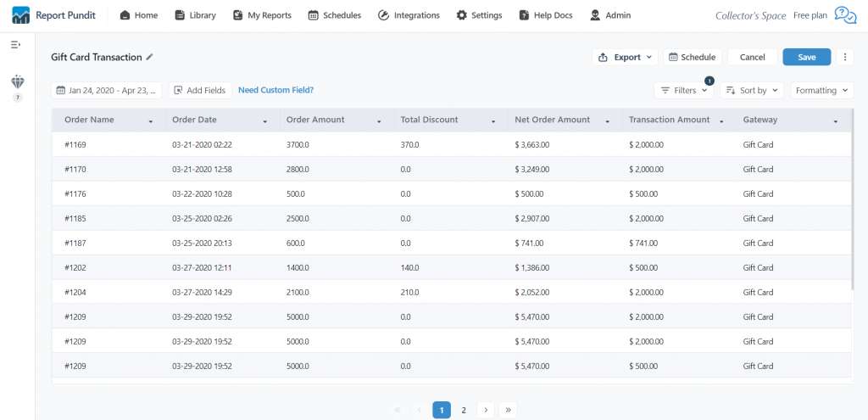This screenshot has height=420, width=868.
Task: Click the transaction amount $ 741.00
Action: click(x=643, y=243)
